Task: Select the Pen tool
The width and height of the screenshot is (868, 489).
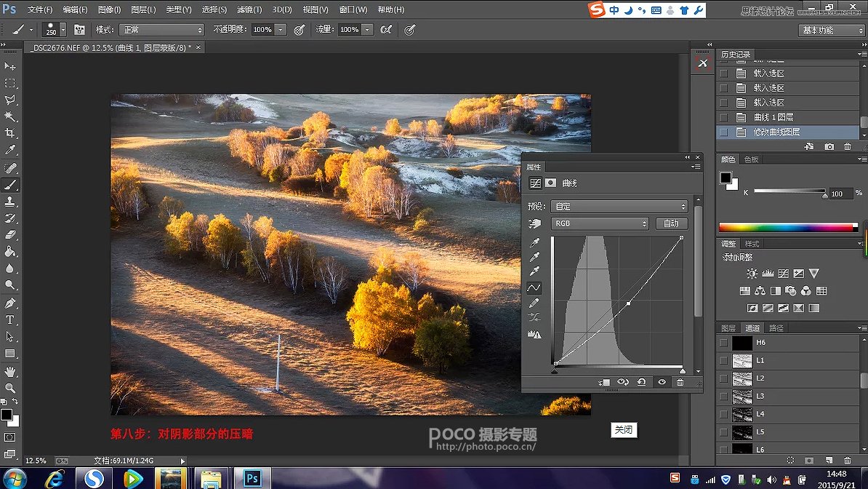Action: click(10, 303)
